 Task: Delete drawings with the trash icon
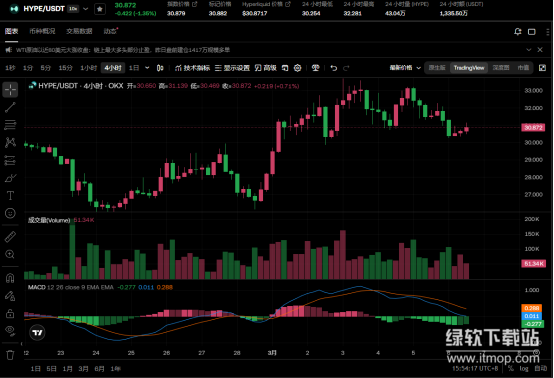[10, 355]
